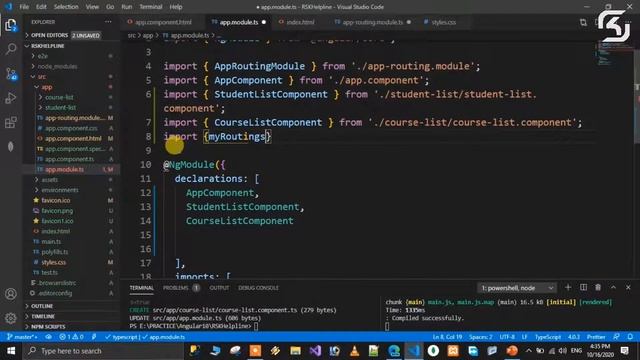Image resolution: width=640 pixels, height=360 pixels.
Task: Expand the course-list folder
Action: (x=71, y=97)
